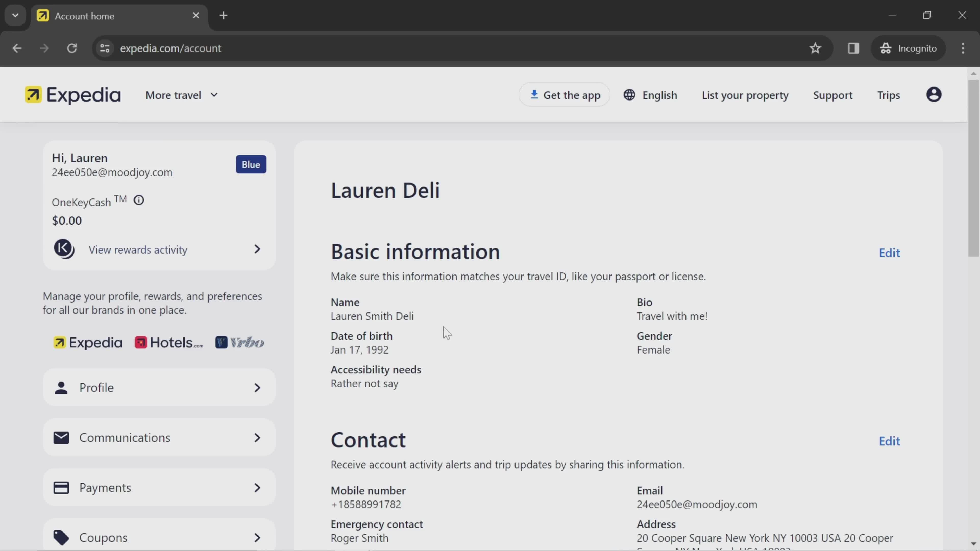Click date of birth Jan 17, 1992
This screenshot has height=551, width=980.
[359, 350]
